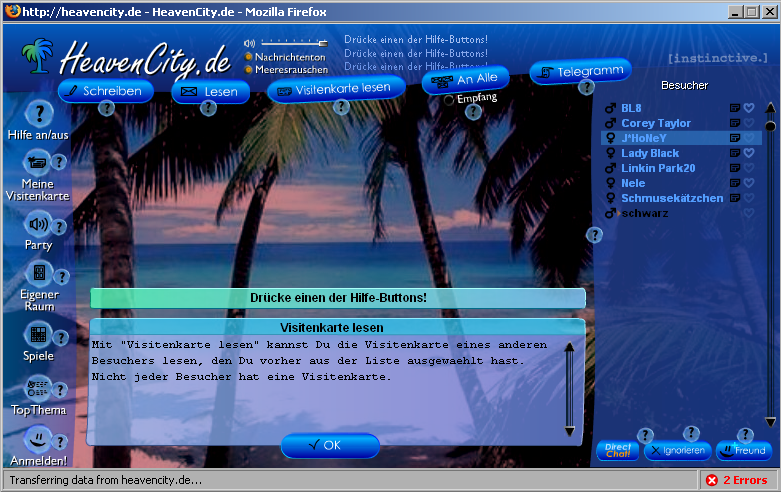Show help for Eigener Raum
Image resolution: width=781 pixels, height=492 pixels.
click(x=62, y=276)
